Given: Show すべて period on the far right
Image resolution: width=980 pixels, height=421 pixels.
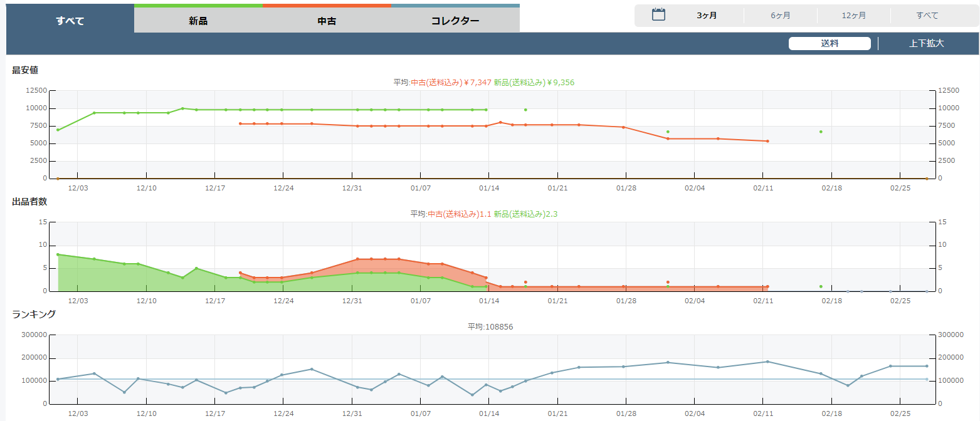Looking at the screenshot, I should [x=927, y=16].
